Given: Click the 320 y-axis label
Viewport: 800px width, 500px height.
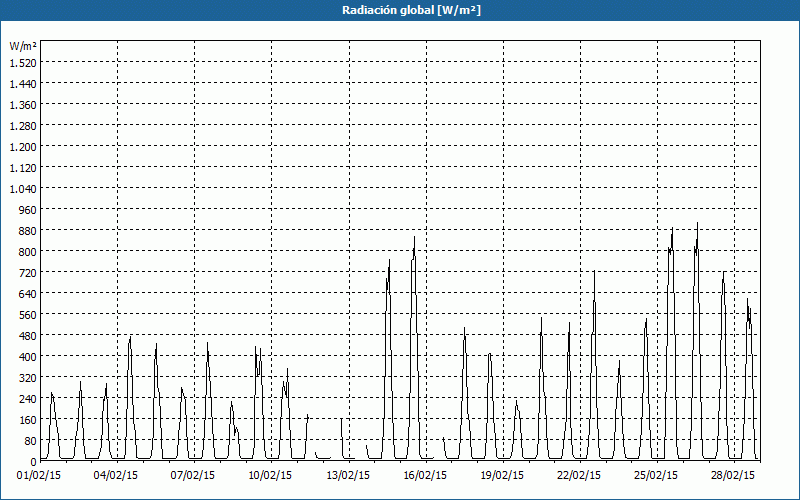Looking at the screenshot, I should [28, 378].
